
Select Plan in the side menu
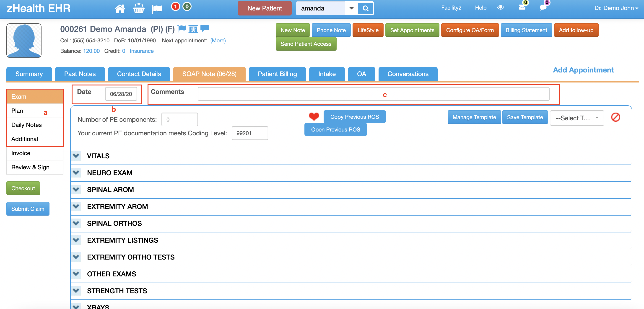click(35, 111)
